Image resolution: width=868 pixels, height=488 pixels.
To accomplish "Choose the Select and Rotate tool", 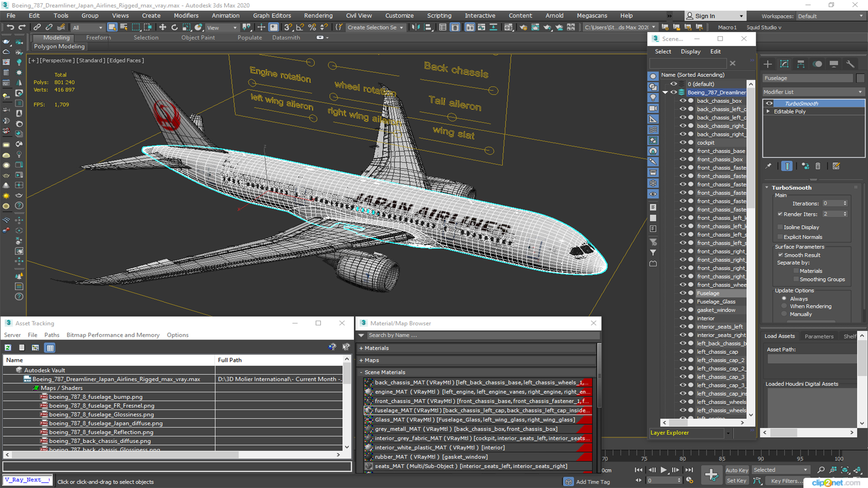I will (175, 27).
